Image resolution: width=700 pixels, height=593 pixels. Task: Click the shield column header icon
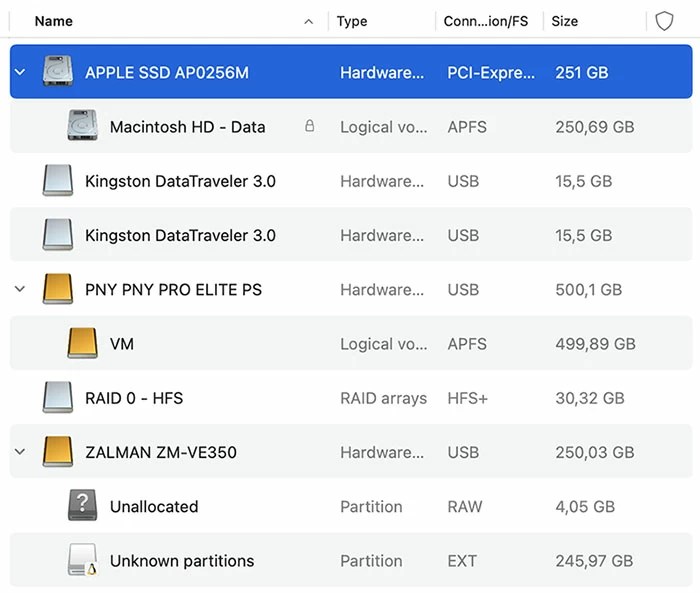tap(664, 21)
